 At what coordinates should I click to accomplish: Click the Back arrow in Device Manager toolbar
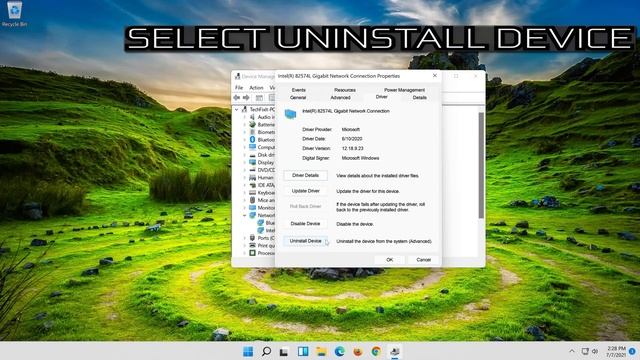[237, 98]
